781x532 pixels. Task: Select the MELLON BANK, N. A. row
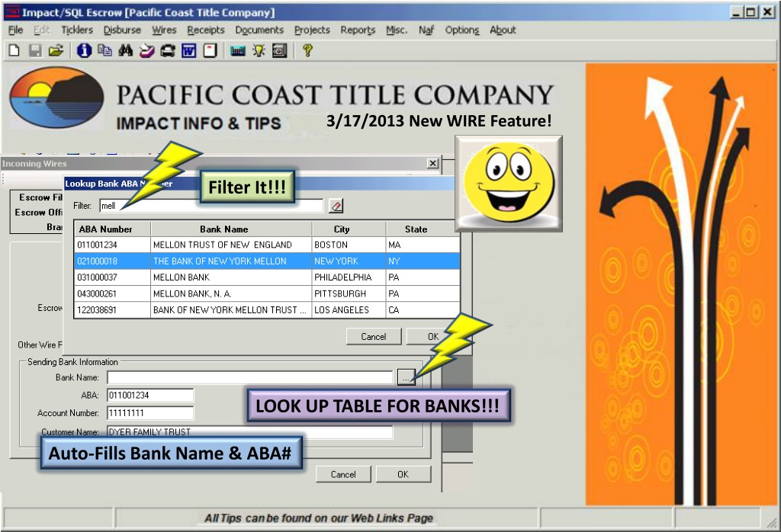[267, 293]
